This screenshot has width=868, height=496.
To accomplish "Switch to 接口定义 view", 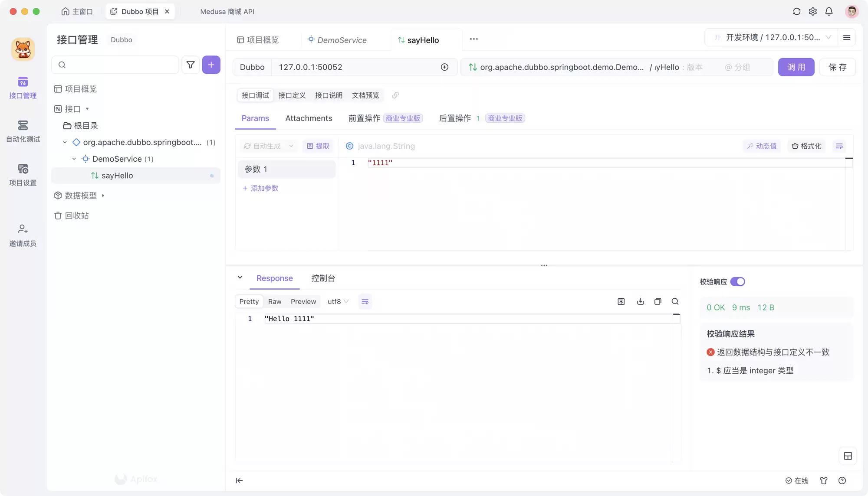I will point(292,95).
